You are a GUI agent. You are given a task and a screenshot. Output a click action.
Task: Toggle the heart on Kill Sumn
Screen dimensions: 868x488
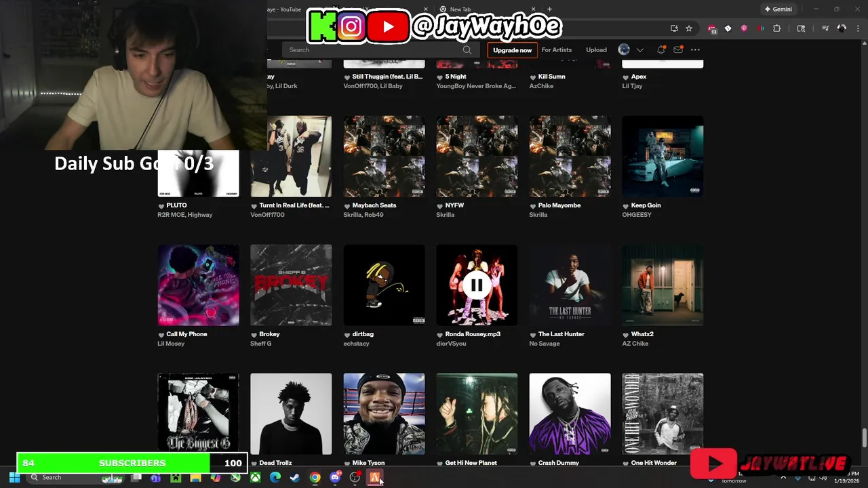coord(532,77)
